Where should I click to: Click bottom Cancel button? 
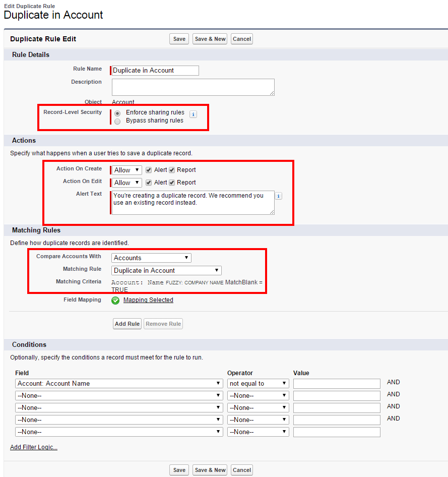point(241,470)
